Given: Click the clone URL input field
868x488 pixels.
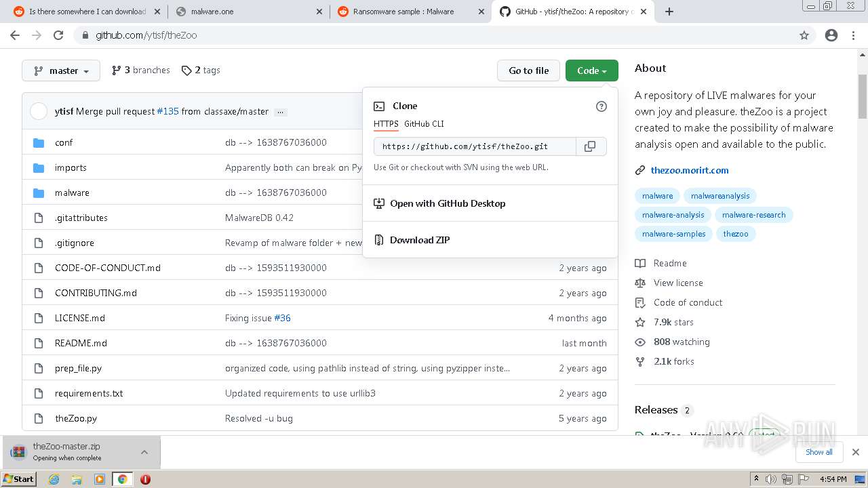Looking at the screenshot, I should pos(475,146).
